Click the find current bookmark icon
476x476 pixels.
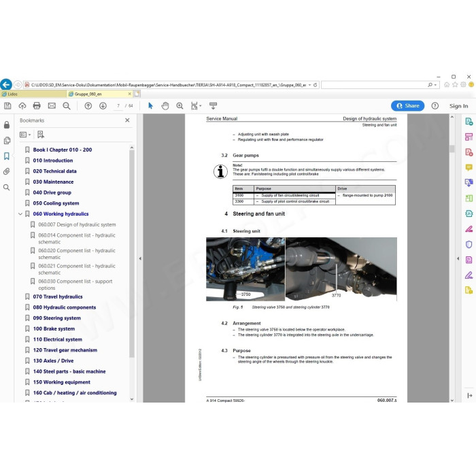tap(41, 135)
